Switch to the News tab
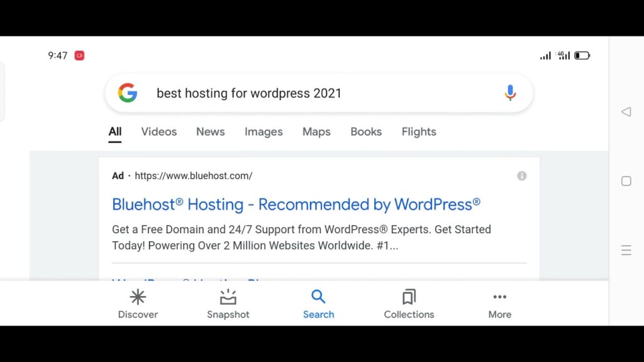 click(x=210, y=132)
